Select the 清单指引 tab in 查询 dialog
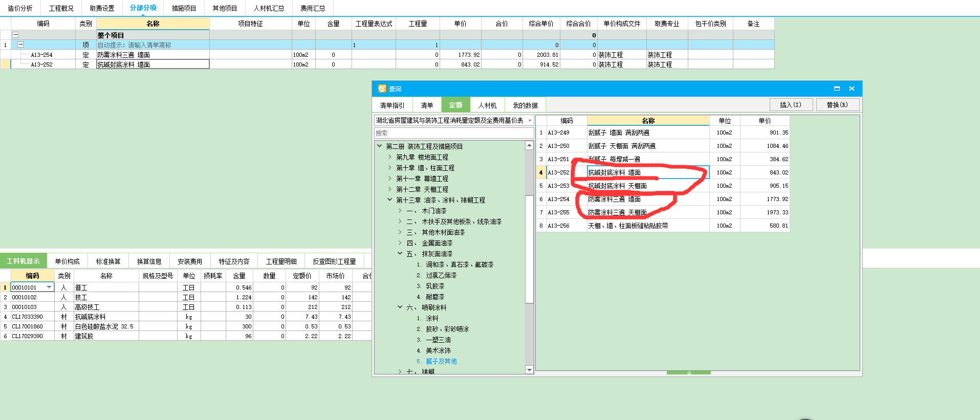Screen dimensions: 980x420 point(392,105)
